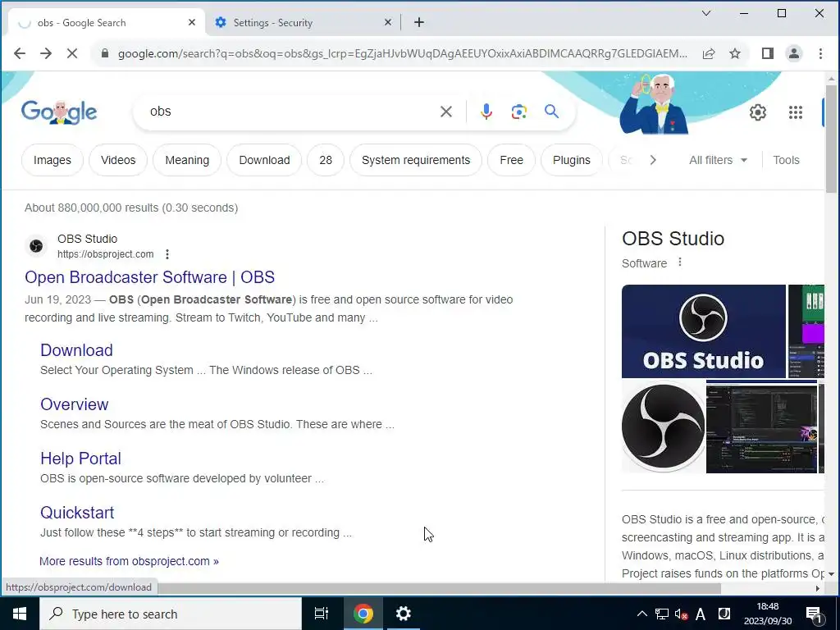Viewport: 840px width, 630px height.
Task: Open Chrome's three-dot menu
Action: [x=820, y=53]
